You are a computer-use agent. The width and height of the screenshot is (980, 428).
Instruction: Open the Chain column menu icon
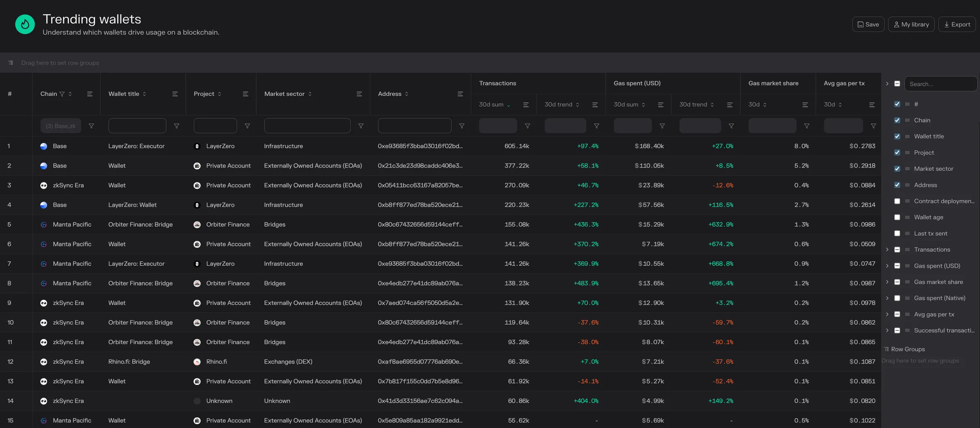[90, 94]
